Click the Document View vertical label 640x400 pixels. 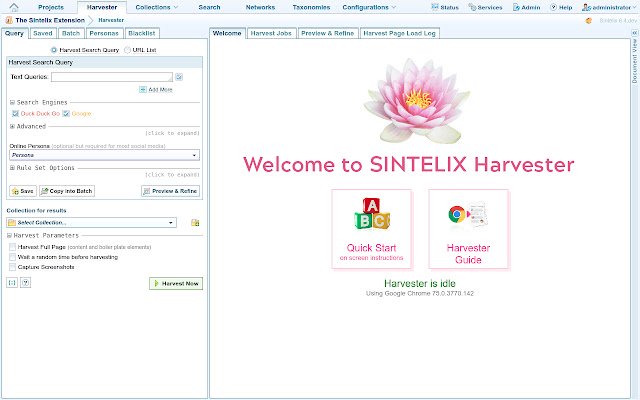[x=635, y=61]
